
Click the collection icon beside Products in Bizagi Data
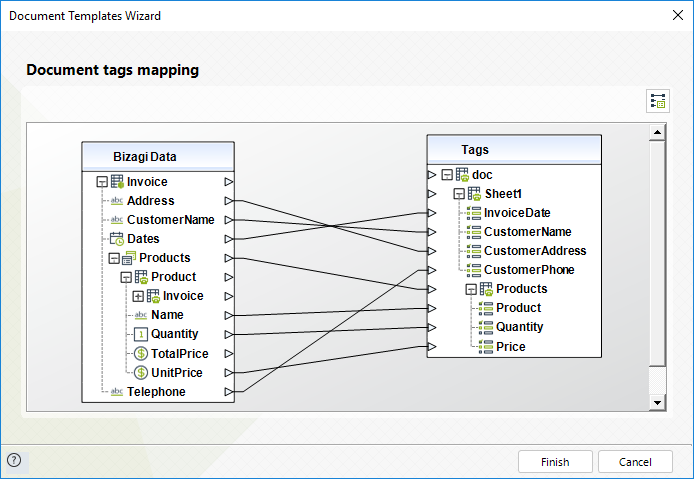129,258
